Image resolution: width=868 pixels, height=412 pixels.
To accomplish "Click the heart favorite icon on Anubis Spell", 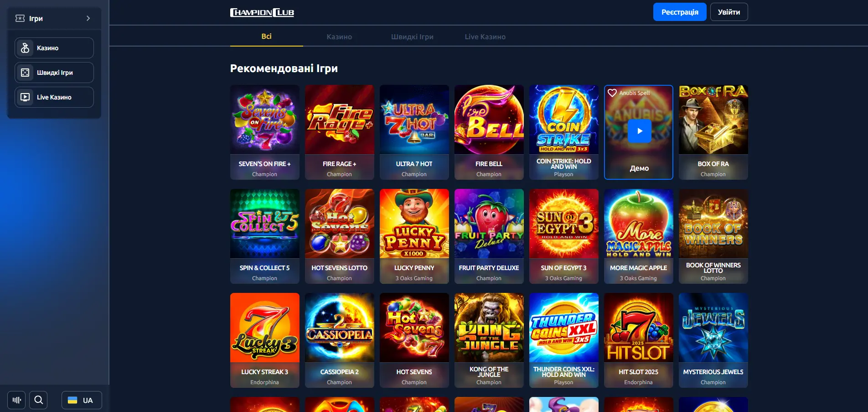I will point(612,93).
